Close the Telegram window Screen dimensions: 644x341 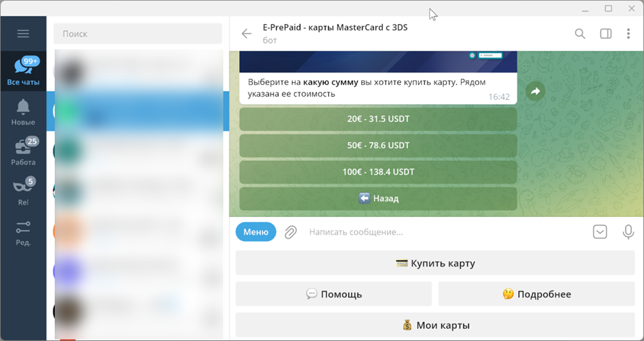(x=632, y=9)
